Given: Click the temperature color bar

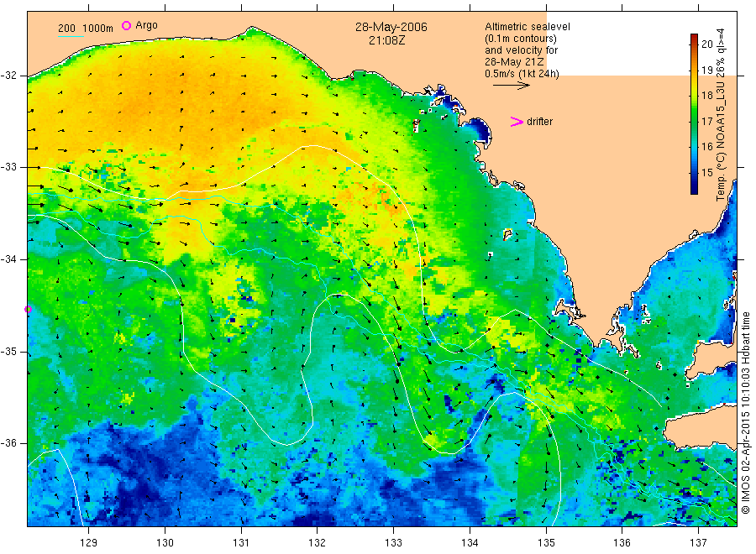Looking at the screenshot, I should [x=694, y=114].
